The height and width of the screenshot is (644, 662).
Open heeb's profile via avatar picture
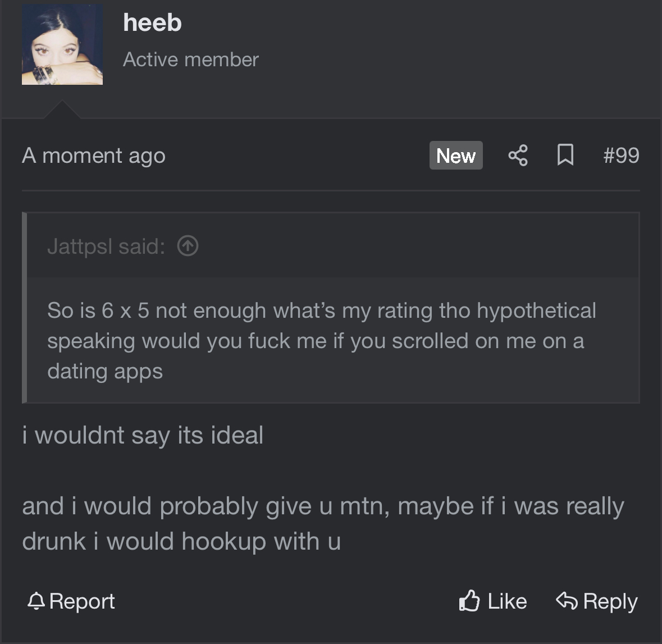pos(62,45)
